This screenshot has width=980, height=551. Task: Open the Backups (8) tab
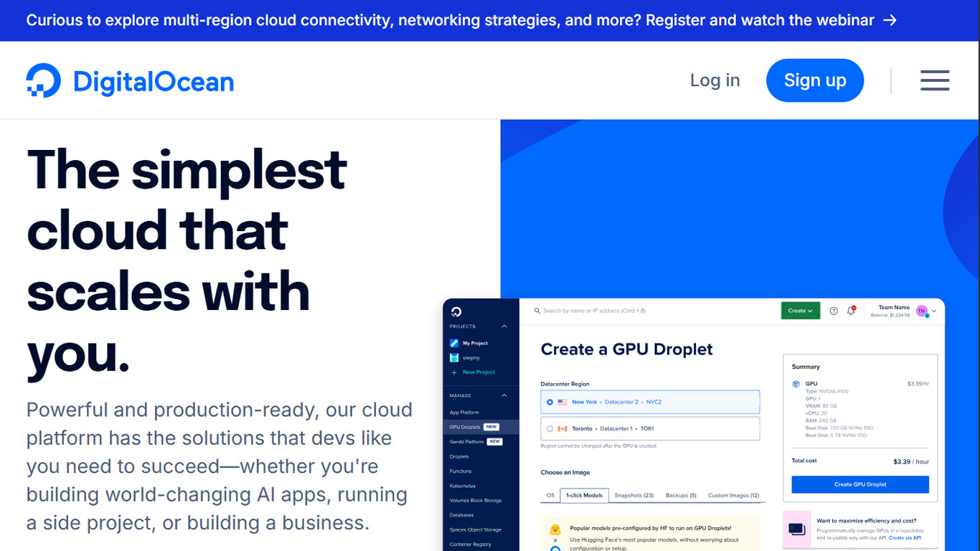click(681, 495)
